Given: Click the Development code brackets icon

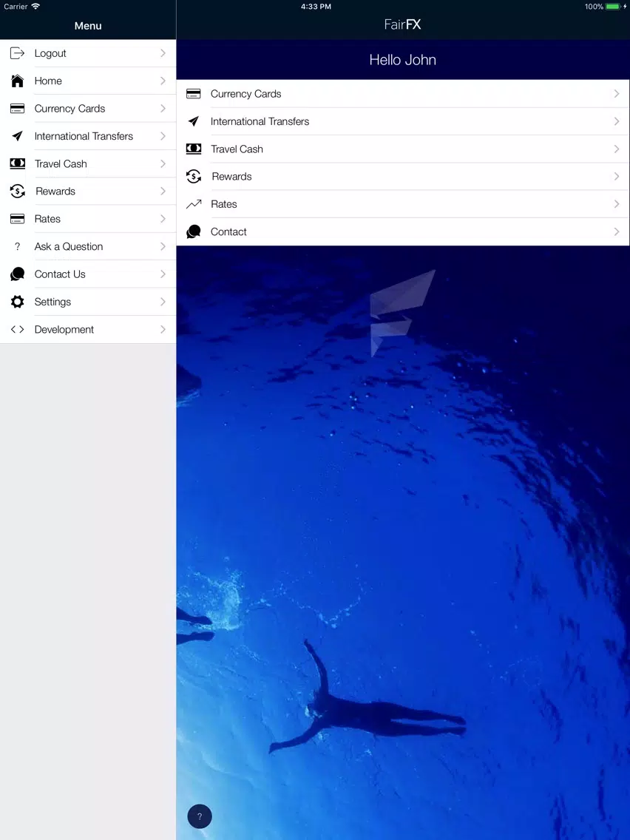Looking at the screenshot, I should (17, 330).
